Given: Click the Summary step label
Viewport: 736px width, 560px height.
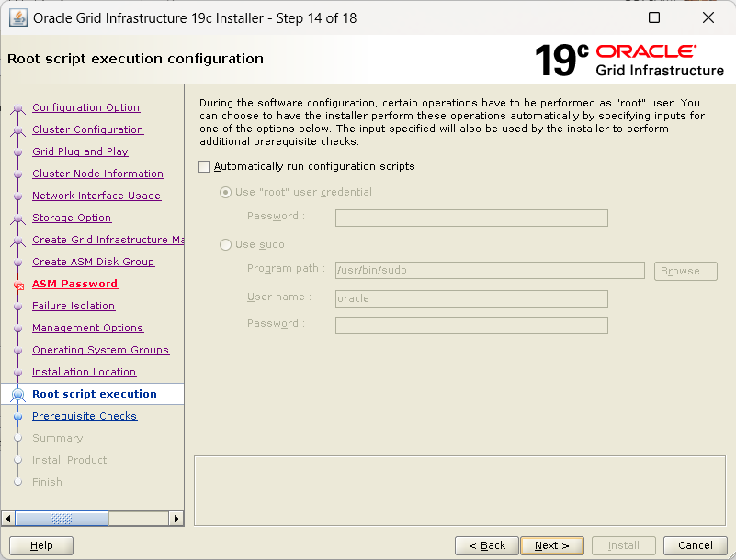Looking at the screenshot, I should pos(57,438).
